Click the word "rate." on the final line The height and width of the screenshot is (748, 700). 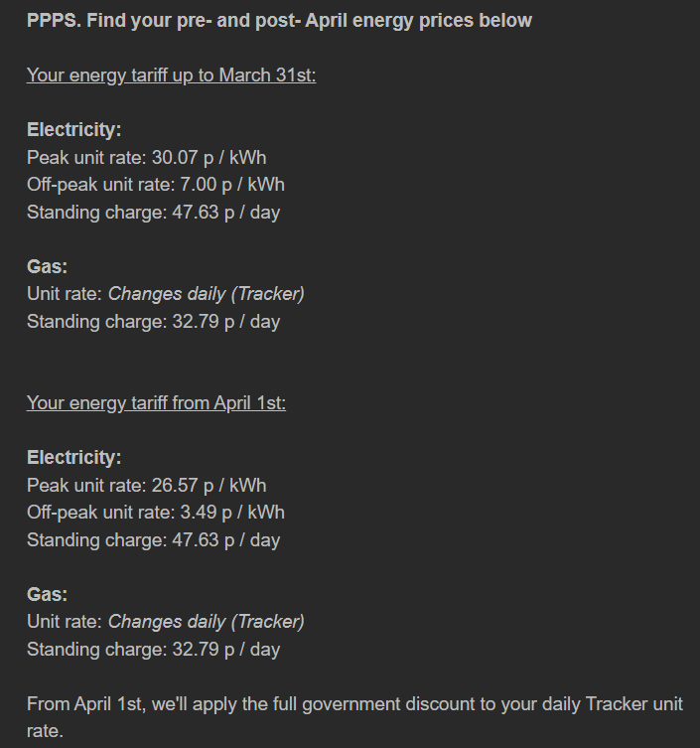coord(46,731)
